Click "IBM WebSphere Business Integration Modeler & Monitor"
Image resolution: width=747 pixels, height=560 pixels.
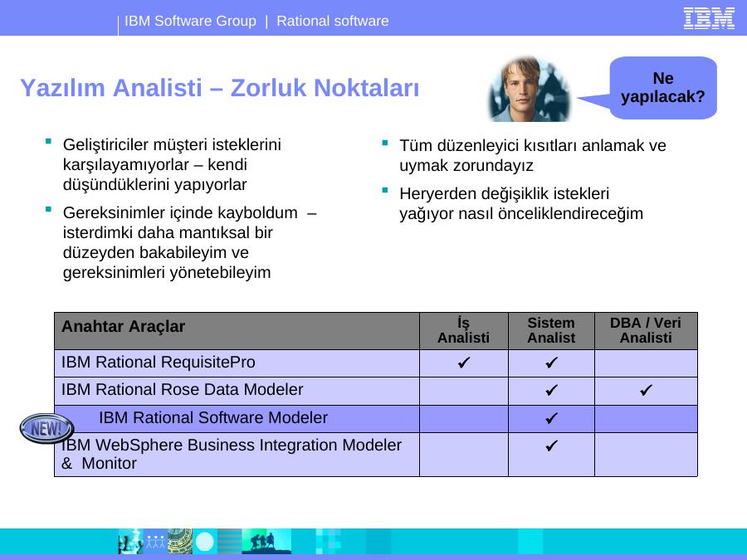click(x=232, y=454)
